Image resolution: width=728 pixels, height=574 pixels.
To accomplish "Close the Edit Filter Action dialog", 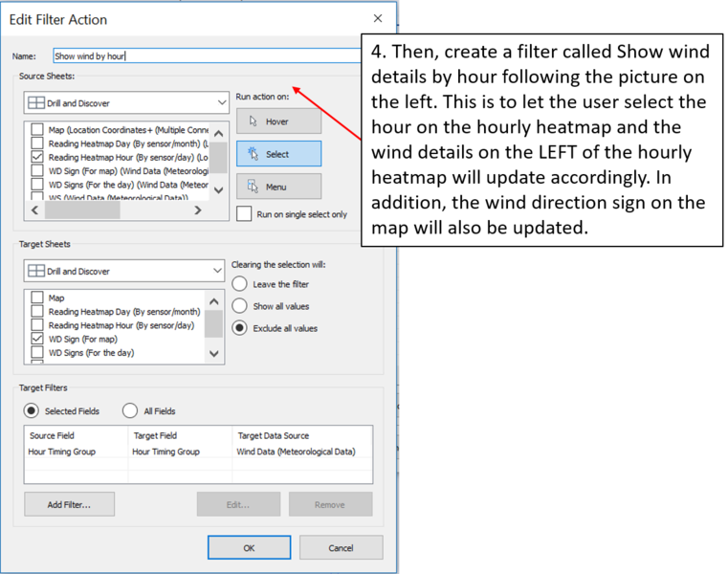I will click(378, 18).
